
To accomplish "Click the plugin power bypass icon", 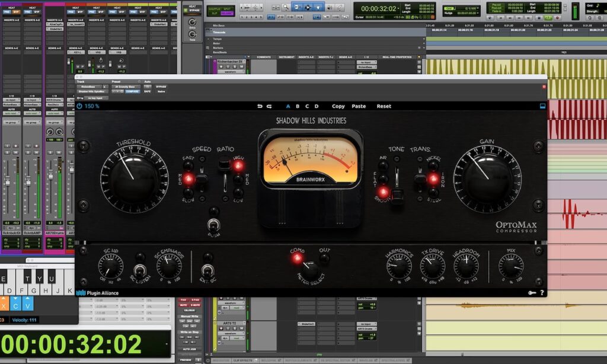I will [x=79, y=106].
